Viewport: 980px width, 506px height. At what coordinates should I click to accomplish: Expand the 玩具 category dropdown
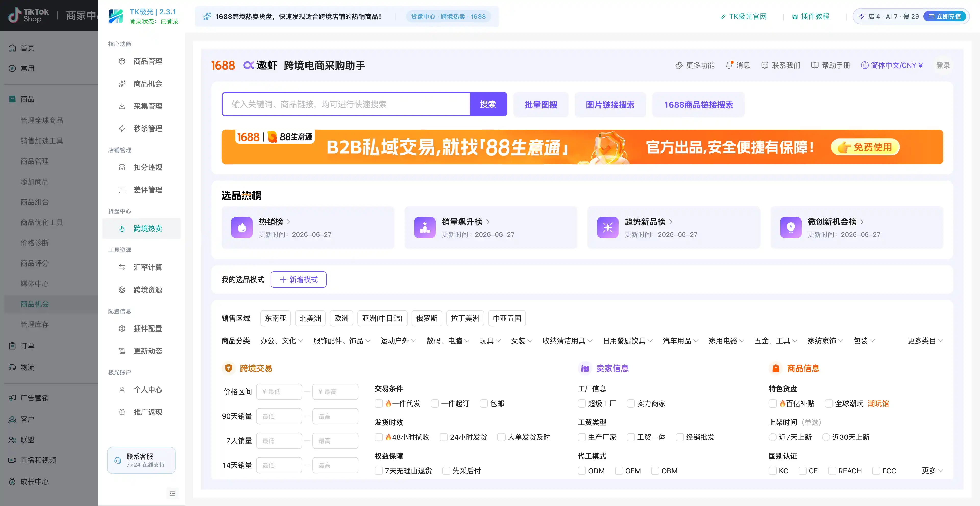[x=490, y=341]
